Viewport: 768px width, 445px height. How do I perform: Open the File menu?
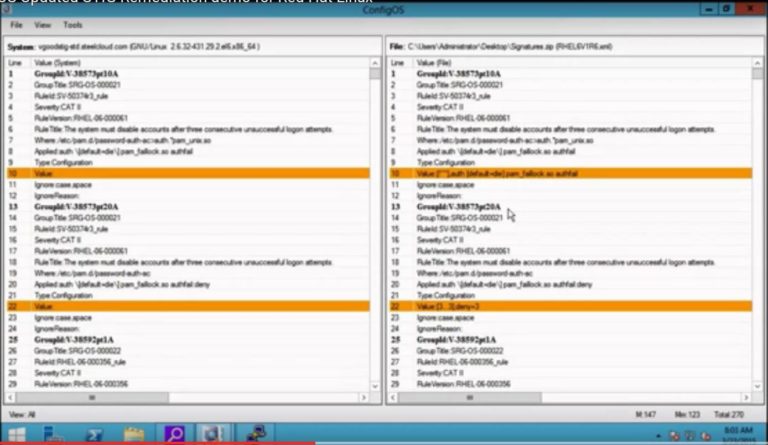tap(15, 24)
